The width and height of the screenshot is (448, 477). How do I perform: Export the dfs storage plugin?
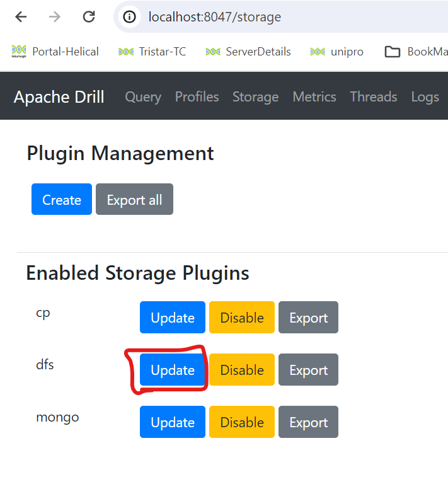(308, 370)
